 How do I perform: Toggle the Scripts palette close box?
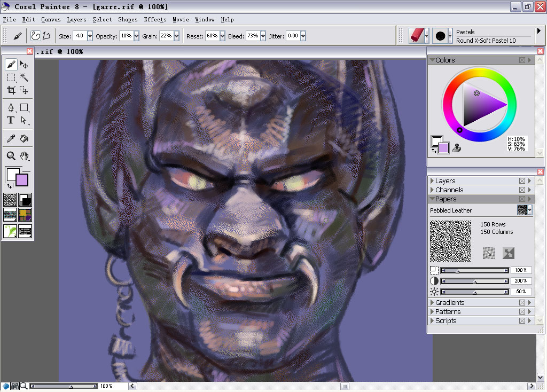coord(522,320)
